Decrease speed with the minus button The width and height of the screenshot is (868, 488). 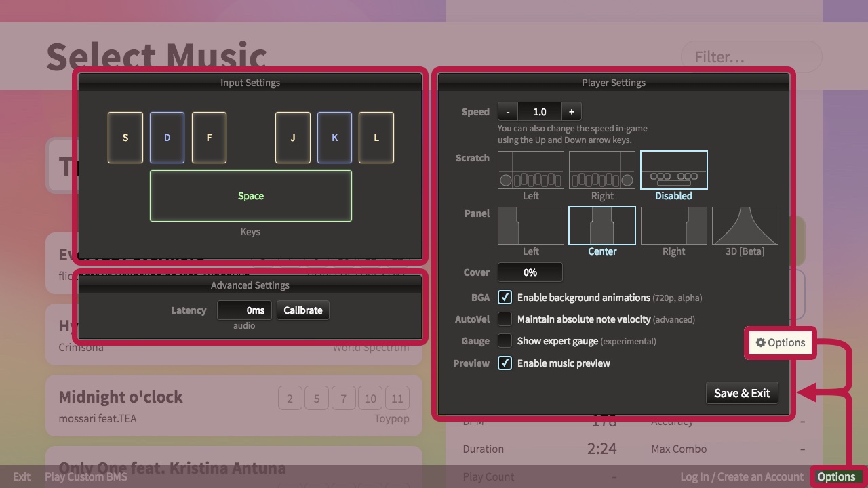point(507,112)
